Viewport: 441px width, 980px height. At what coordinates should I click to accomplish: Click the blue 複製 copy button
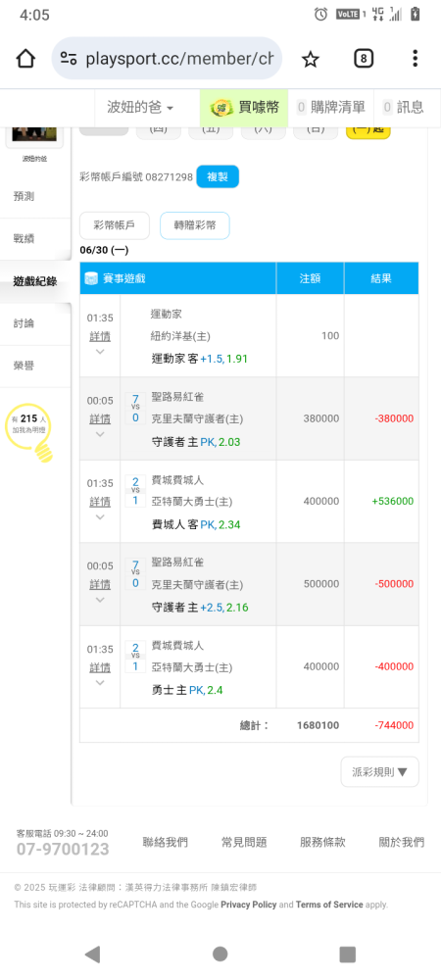[x=218, y=176]
